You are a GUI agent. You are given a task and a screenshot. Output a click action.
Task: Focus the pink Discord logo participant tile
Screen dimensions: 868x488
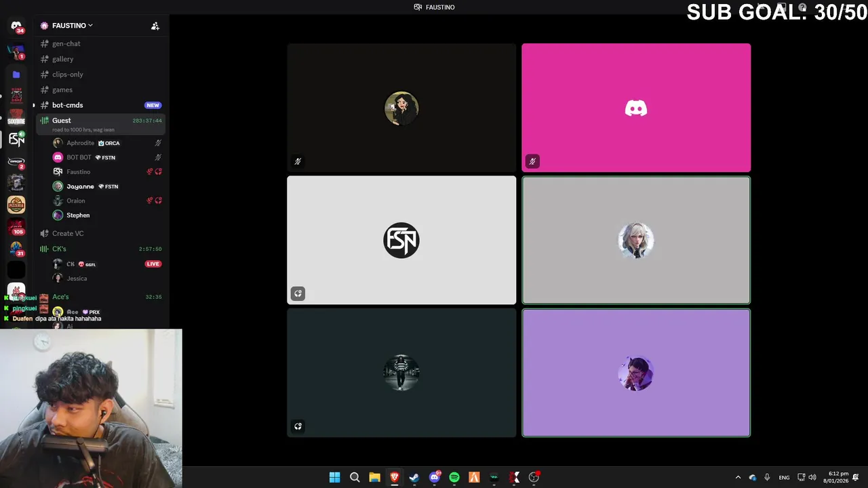[x=636, y=107]
